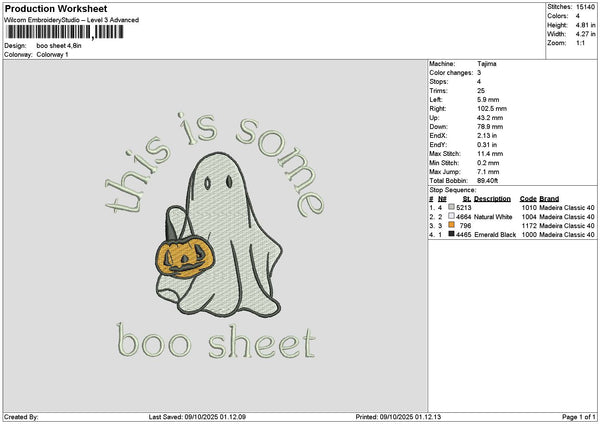Click 'Madeira Classic 40' brand in the 5213 row

[x=567, y=207]
